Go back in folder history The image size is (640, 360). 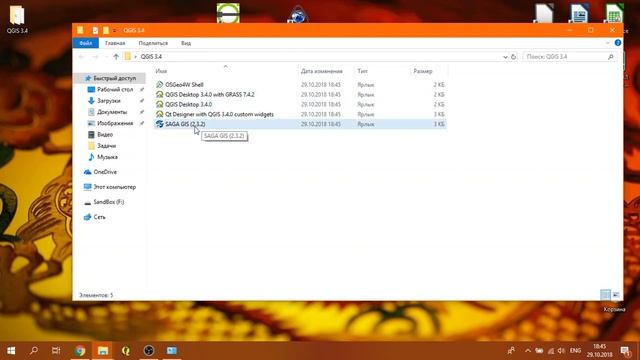coord(82,57)
